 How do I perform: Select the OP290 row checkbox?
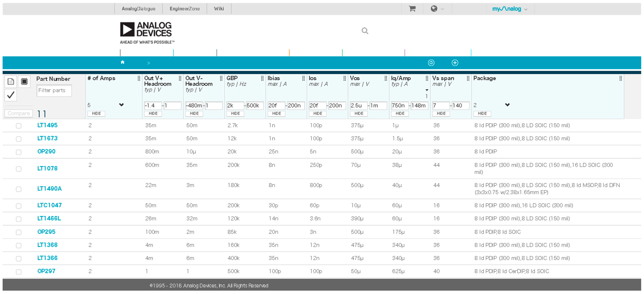pyautogui.click(x=19, y=152)
